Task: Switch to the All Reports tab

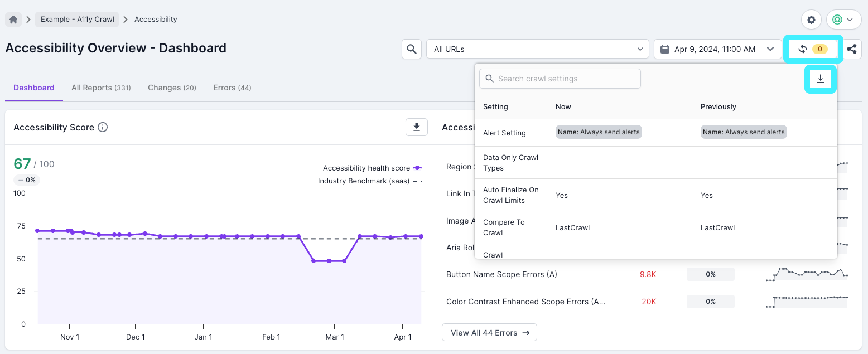Action: [101, 88]
